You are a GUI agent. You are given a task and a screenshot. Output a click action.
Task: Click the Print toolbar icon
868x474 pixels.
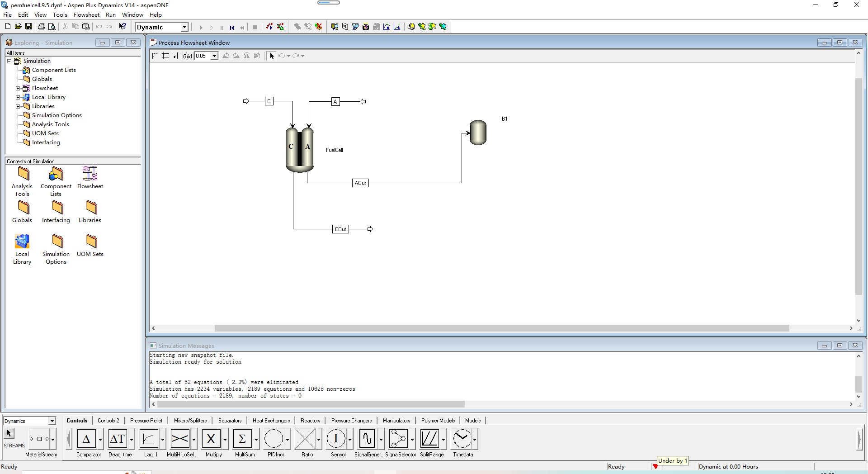click(x=42, y=27)
